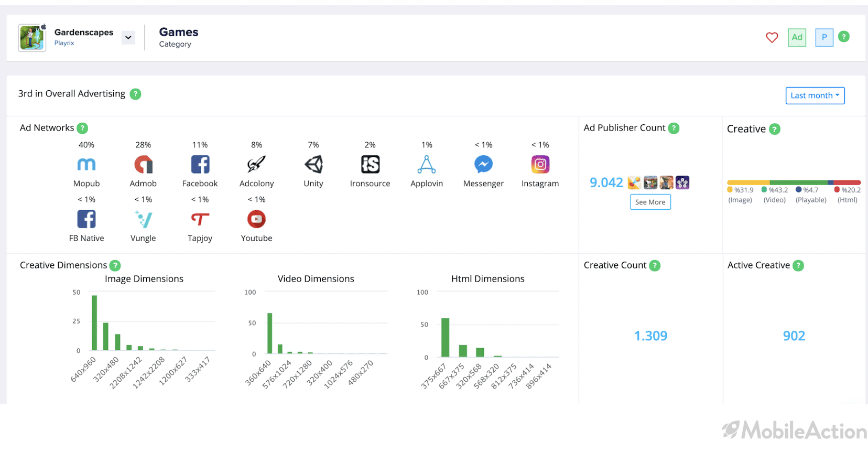Open third publisher app thumbnail
This screenshot has width=868, height=452.
point(666,182)
